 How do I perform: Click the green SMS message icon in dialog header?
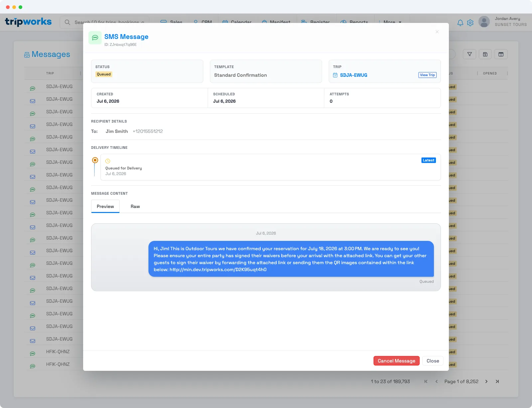95,38
